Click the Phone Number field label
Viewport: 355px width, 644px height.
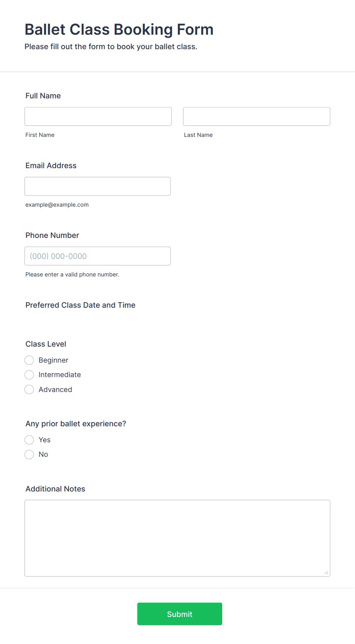tap(52, 235)
